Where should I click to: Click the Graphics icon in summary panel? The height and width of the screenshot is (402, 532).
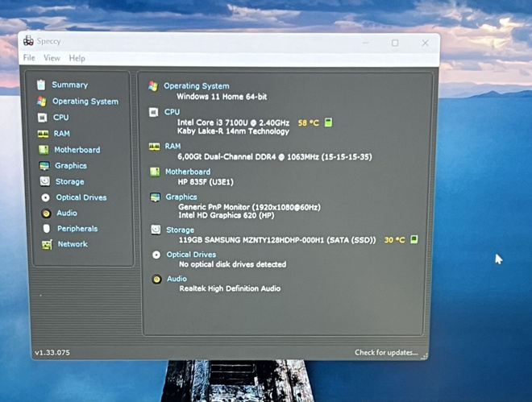156,197
